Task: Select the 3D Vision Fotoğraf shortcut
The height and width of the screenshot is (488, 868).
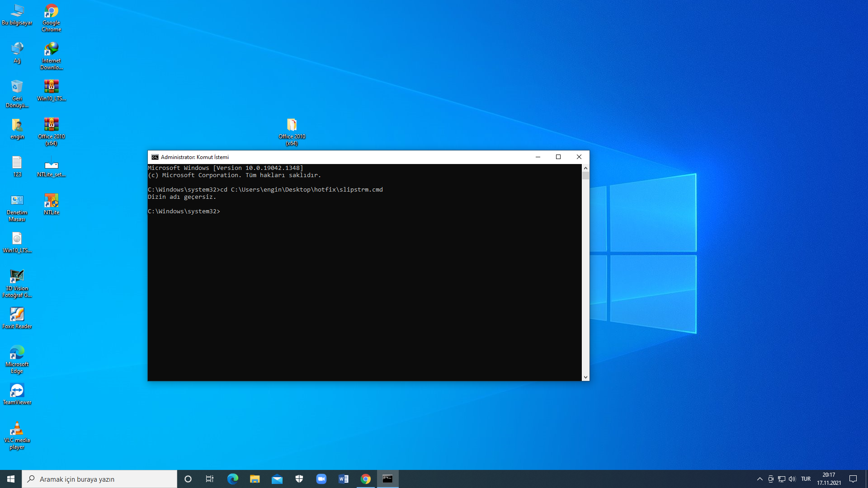Action: pyautogui.click(x=17, y=284)
